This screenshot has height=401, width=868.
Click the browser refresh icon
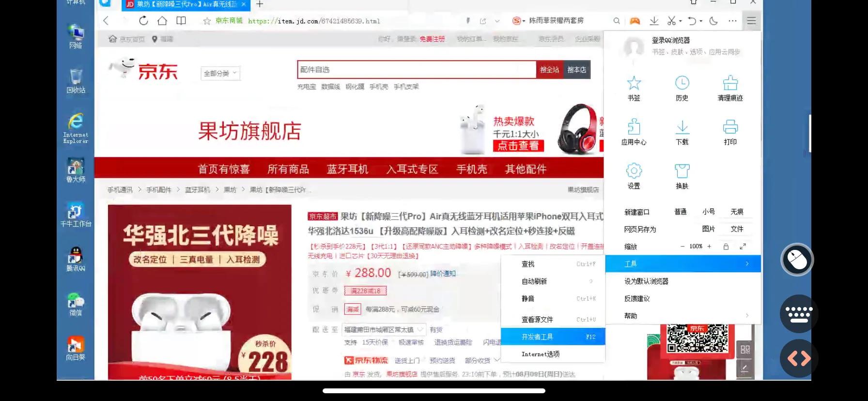(x=143, y=20)
